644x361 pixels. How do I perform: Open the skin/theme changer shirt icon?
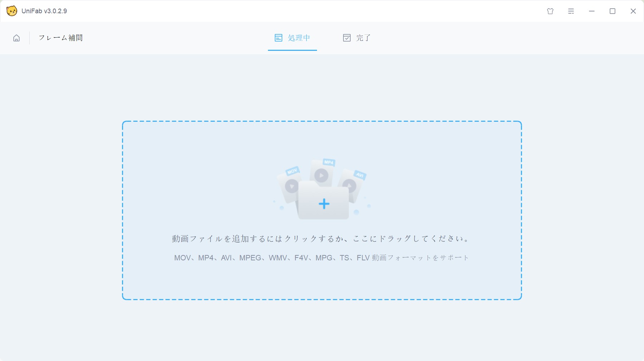pos(550,11)
